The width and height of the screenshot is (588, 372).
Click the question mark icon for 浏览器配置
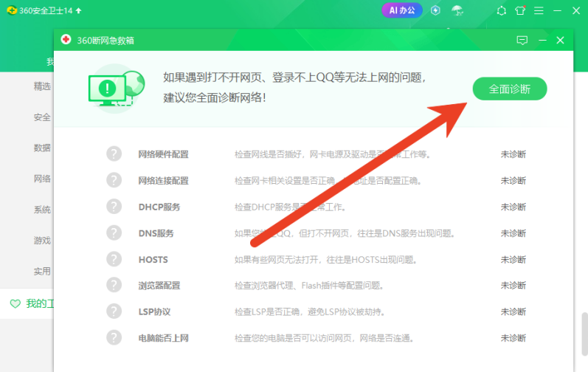(x=114, y=285)
